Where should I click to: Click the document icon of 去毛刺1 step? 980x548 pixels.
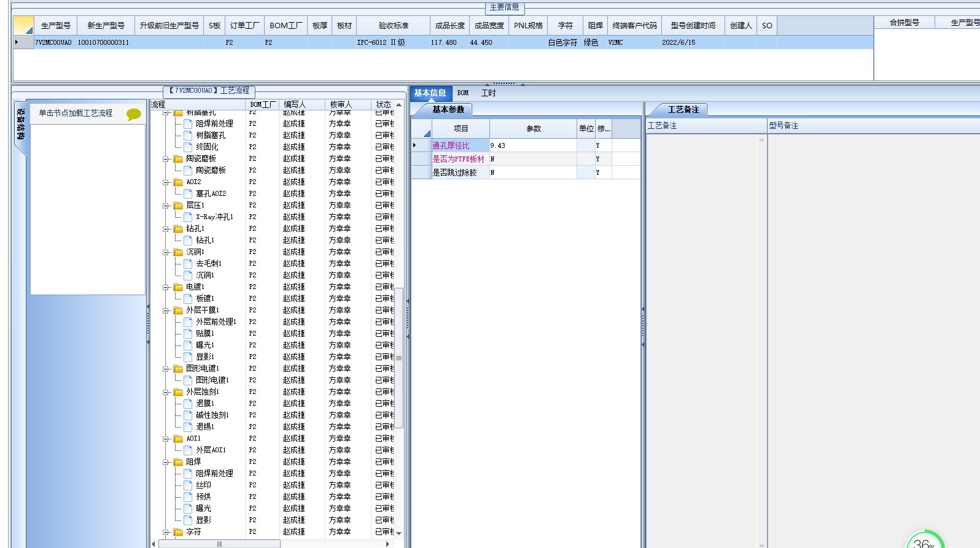pyautogui.click(x=189, y=263)
